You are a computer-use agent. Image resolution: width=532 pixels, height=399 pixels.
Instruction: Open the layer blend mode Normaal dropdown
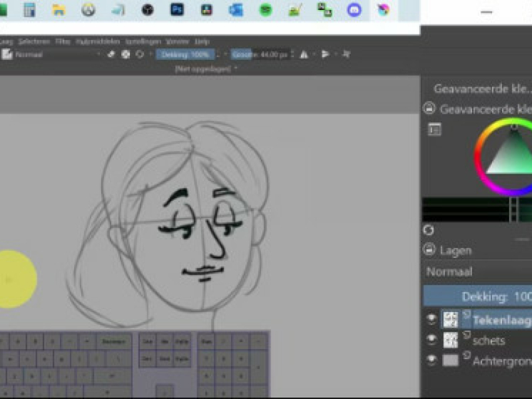(x=477, y=271)
